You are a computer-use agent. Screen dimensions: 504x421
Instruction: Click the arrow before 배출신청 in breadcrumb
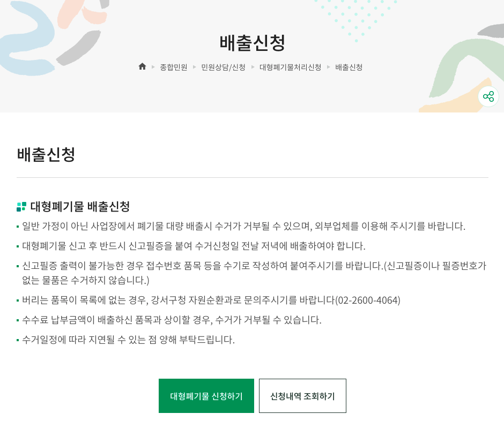(x=328, y=67)
